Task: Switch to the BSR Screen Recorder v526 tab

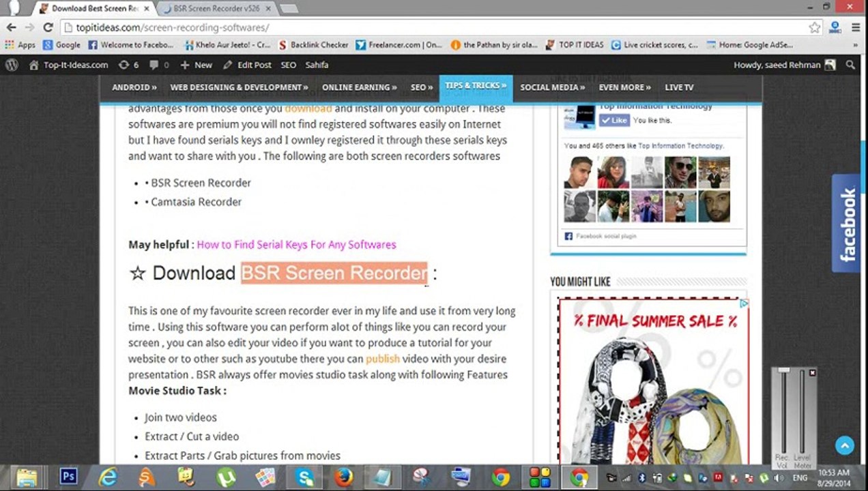Action: click(216, 9)
